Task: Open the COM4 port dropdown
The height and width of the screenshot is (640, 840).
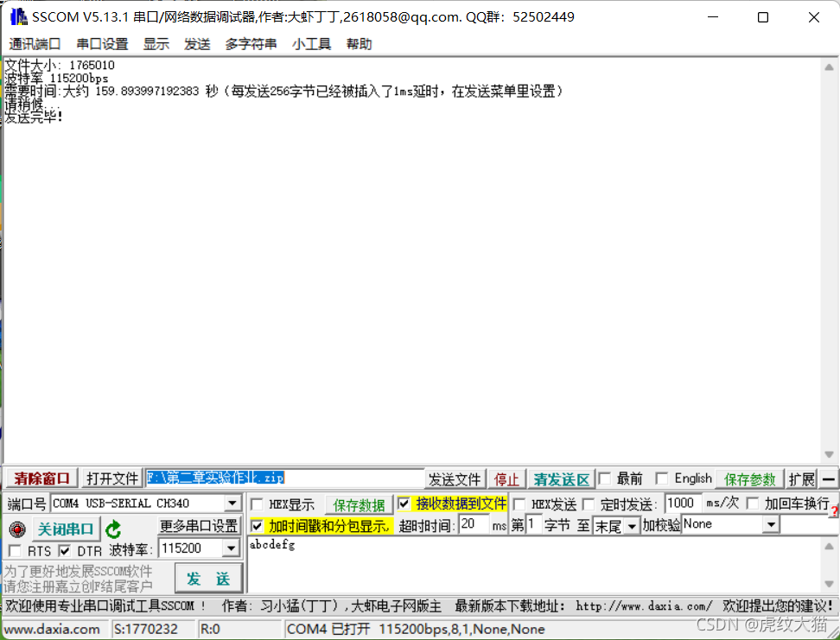Action: pyautogui.click(x=232, y=503)
